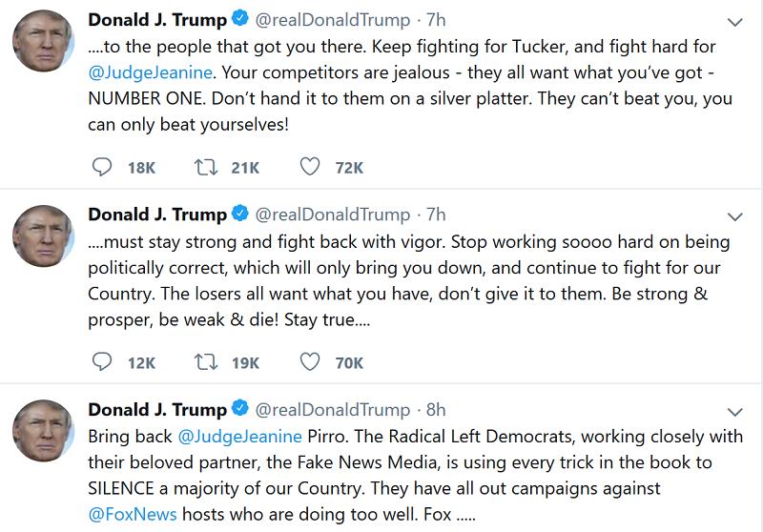Open the first tweet's dropdown chevron menu
The height and width of the screenshot is (532, 763).
(x=735, y=22)
